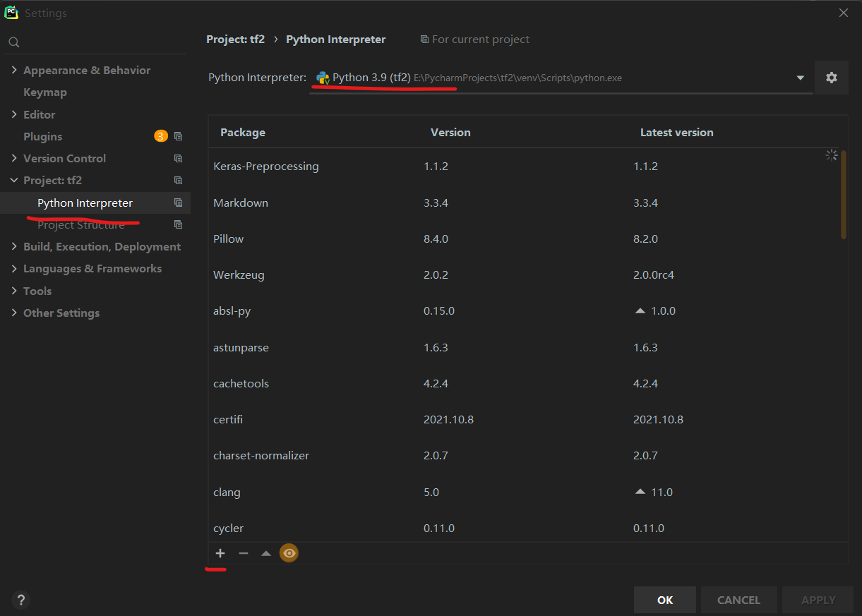Image resolution: width=862 pixels, height=616 pixels.
Task: Click the upgrade arrow beside absl-py 1.0.0
Action: tap(640, 311)
